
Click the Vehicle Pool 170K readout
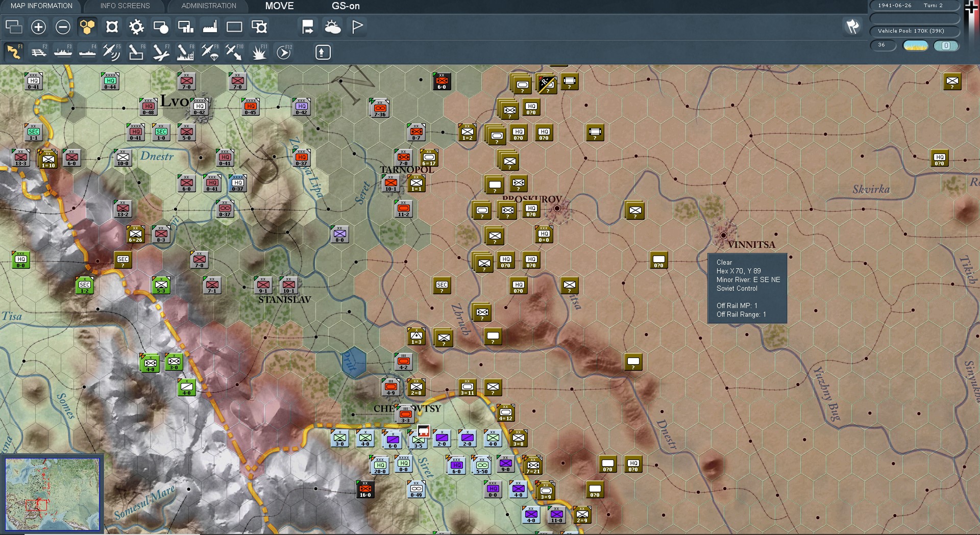[914, 31]
